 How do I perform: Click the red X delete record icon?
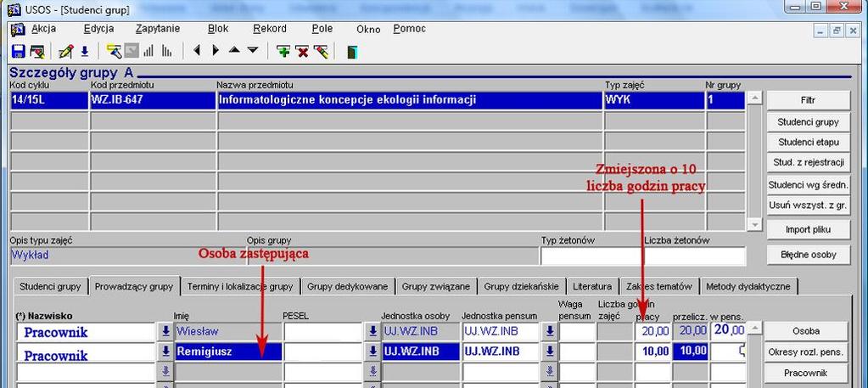(x=302, y=52)
